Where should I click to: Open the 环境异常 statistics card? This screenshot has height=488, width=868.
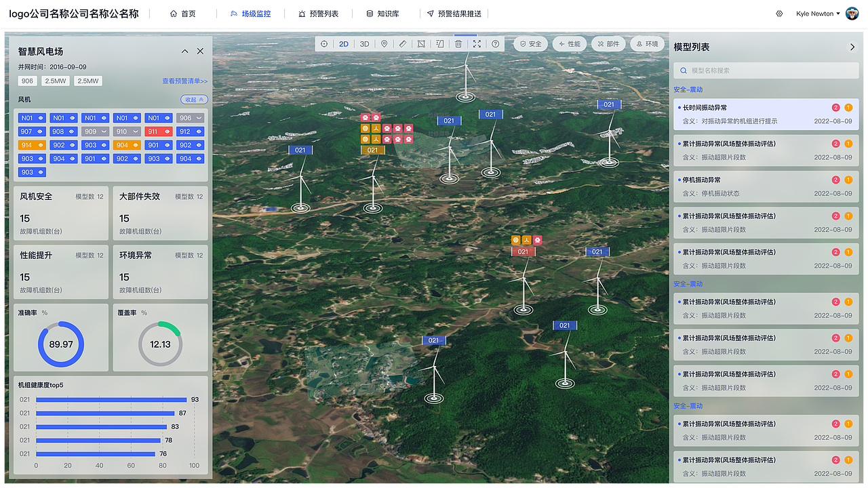click(160, 272)
